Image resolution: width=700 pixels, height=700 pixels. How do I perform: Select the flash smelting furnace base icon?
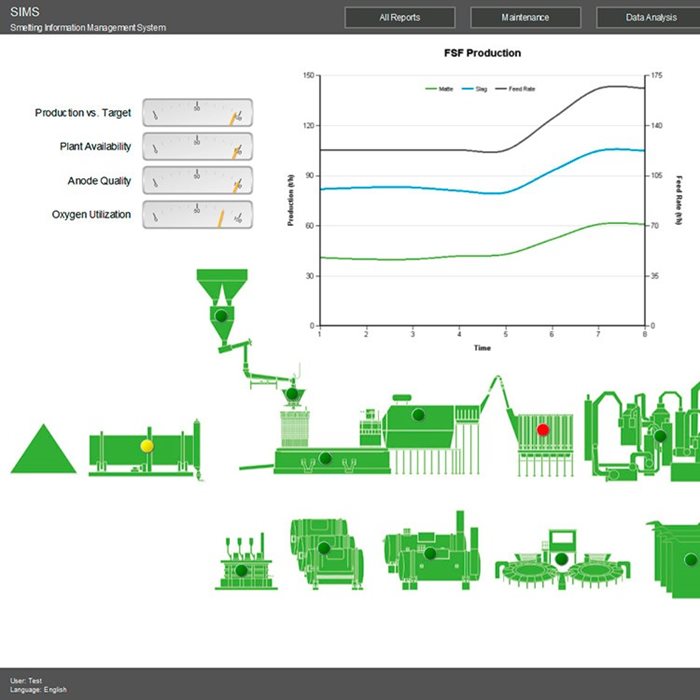pos(332,461)
